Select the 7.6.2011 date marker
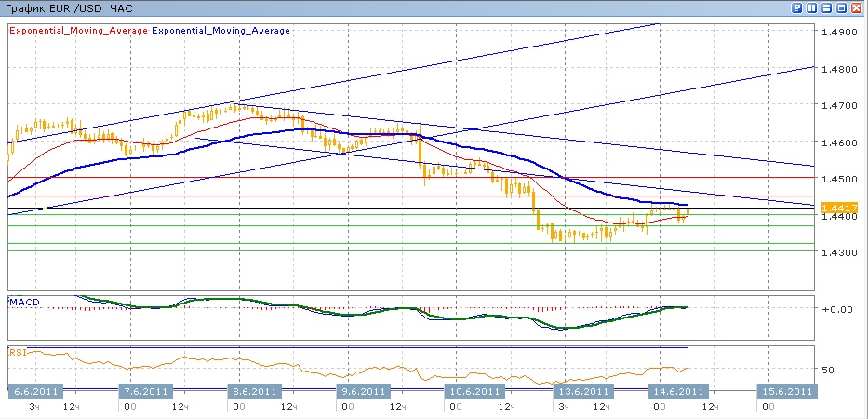Image resolution: width=868 pixels, height=419 pixels. pyautogui.click(x=146, y=391)
